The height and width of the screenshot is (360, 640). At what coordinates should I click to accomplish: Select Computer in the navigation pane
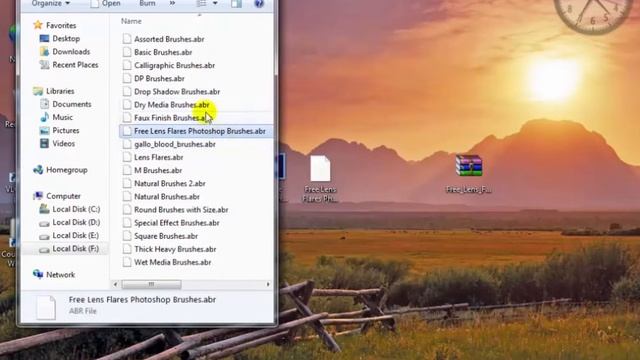tap(57, 196)
